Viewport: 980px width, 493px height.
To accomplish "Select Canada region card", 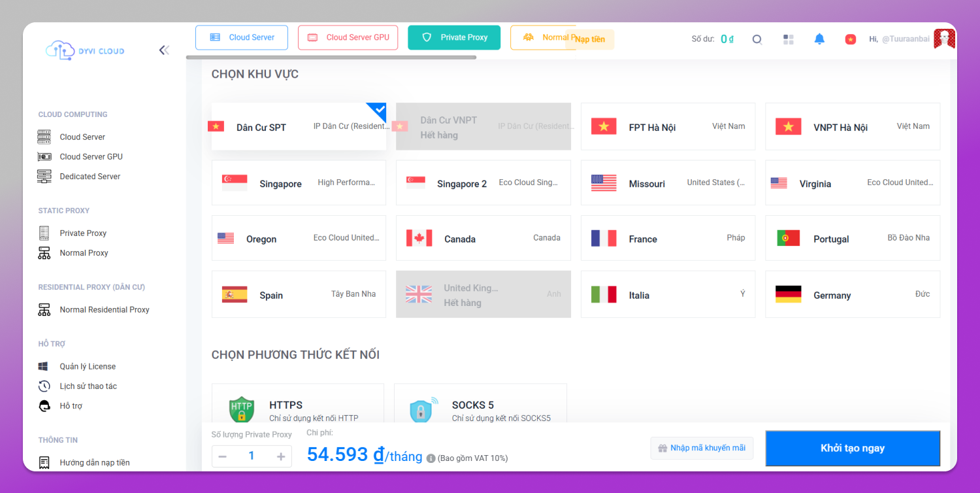I will [x=483, y=239].
